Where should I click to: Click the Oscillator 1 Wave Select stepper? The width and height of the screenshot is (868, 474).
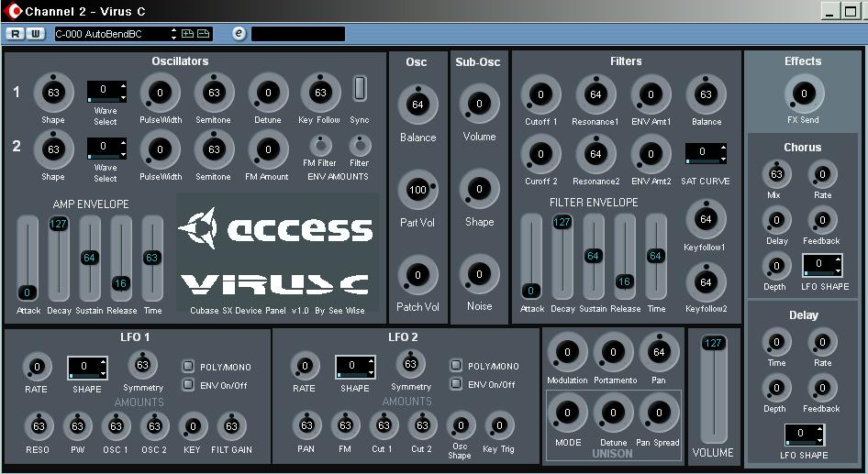coord(106,92)
